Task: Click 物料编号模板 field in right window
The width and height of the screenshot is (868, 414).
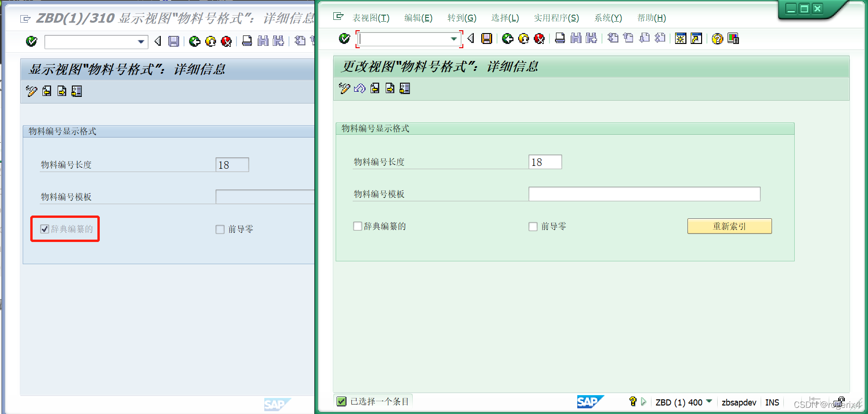Action: coord(644,194)
